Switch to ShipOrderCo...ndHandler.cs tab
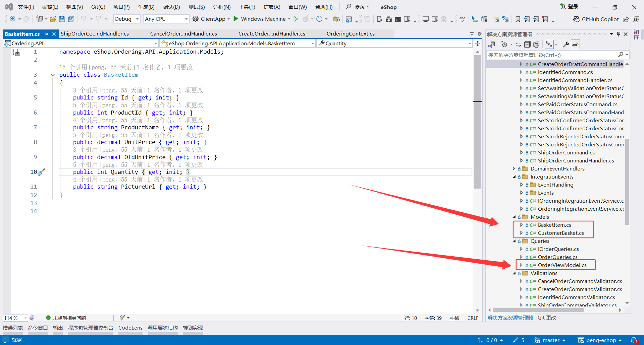Viewport: 644px width, 345px height. click(x=95, y=34)
